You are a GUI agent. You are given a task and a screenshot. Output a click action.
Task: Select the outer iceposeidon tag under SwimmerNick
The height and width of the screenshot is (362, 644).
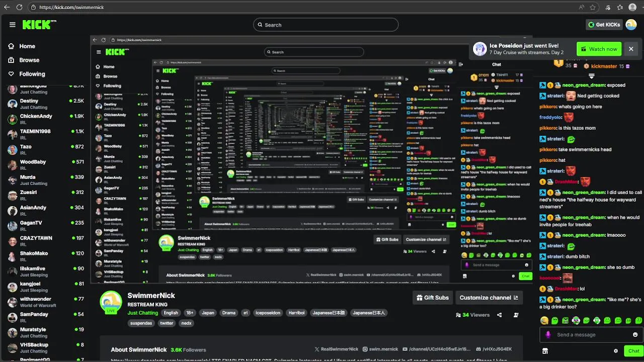[x=268, y=313]
